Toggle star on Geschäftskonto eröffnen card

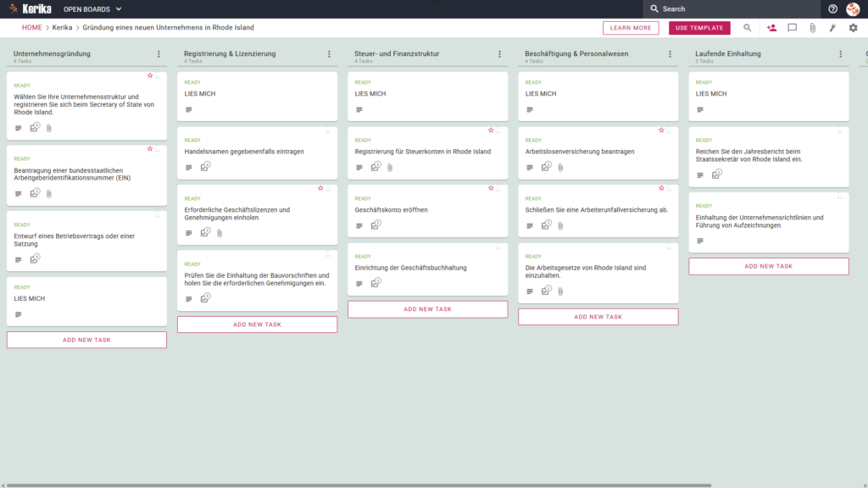pyautogui.click(x=491, y=189)
